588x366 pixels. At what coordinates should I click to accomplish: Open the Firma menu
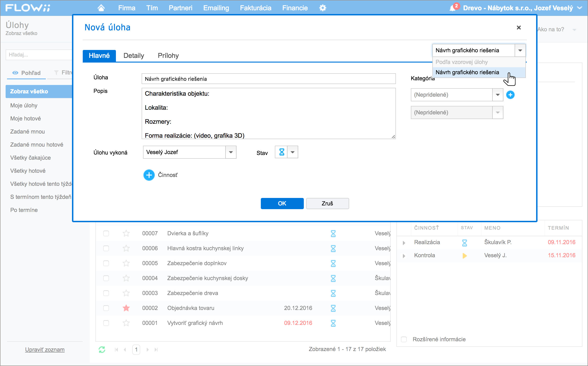pyautogui.click(x=126, y=8)
